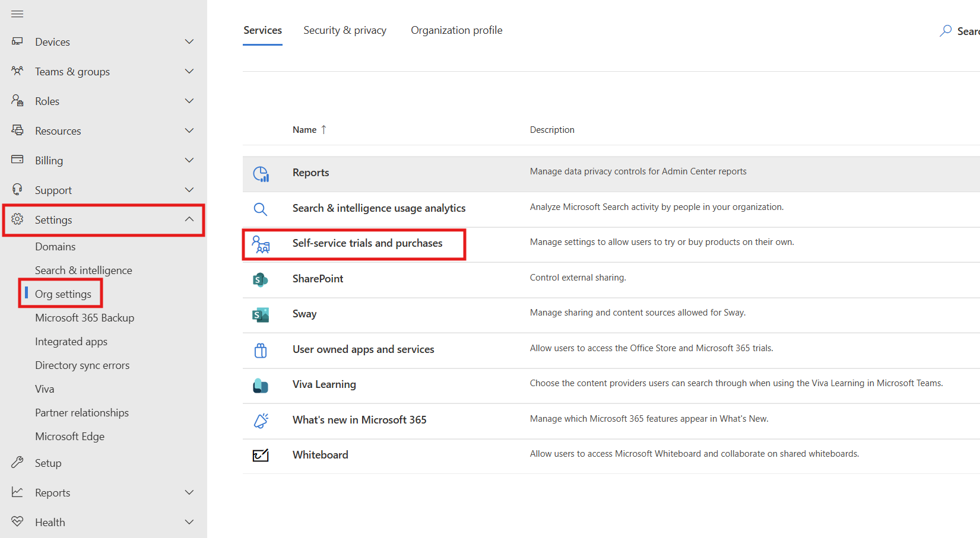Image resolution: width=980 pixels, height=538 pixels.
Task: Open Microsoft Edge settings
Action: pyautogui.click(x=69, y=437)
